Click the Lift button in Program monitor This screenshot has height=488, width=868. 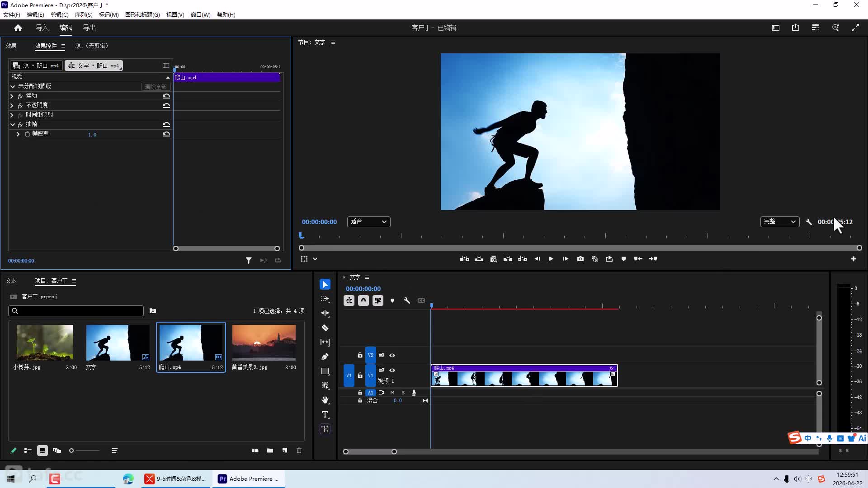click(x=508, y=259)
